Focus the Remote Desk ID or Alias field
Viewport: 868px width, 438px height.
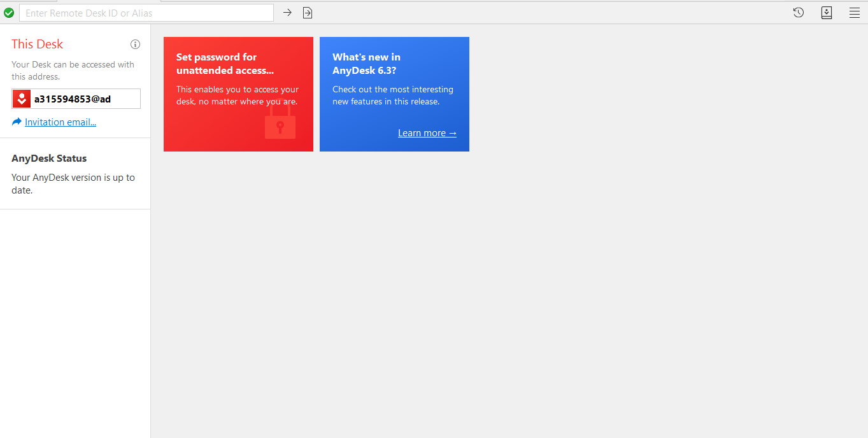(x=146, y=13)
